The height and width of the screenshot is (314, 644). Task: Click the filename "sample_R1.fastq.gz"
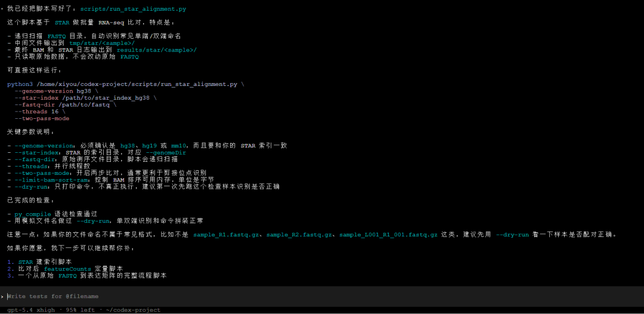pyautogui.click(x=226, y=234)
